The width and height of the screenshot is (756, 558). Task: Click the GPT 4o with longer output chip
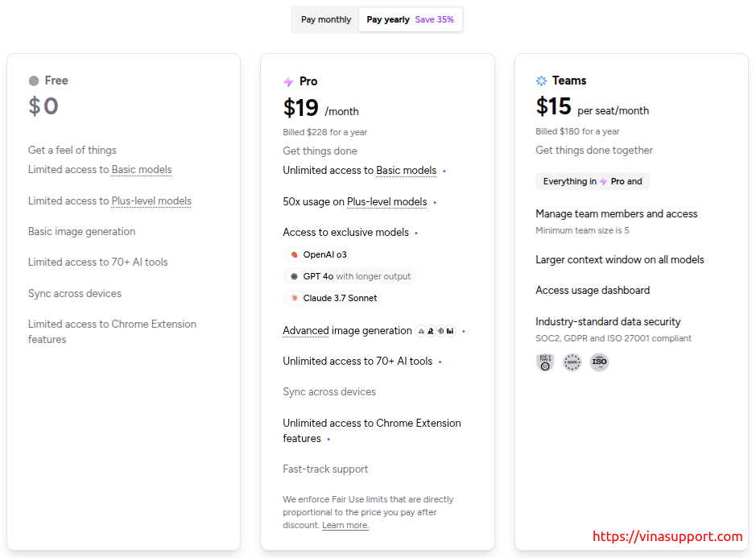(349, 276)
